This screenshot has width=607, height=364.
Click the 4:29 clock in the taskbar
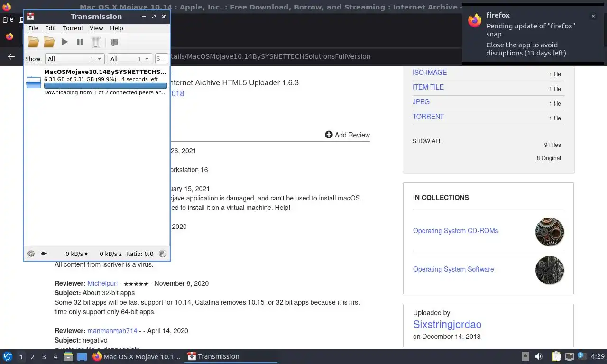coord(598,356)
